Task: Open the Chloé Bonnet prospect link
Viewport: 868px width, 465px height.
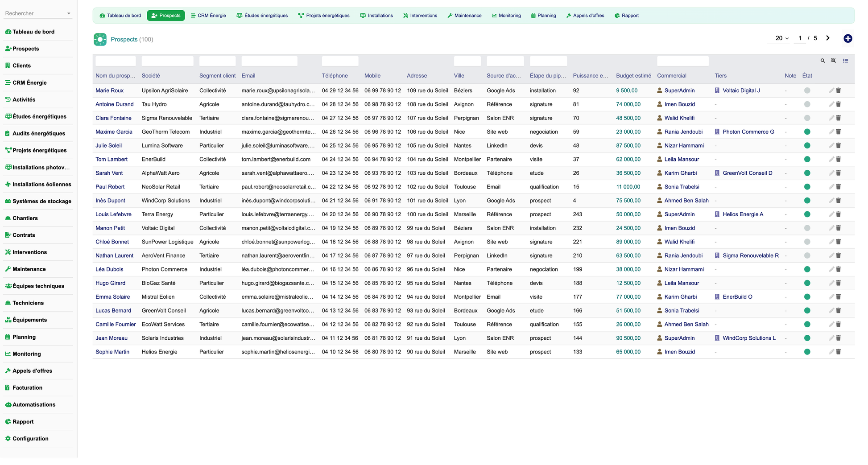Action: point(112,242)
